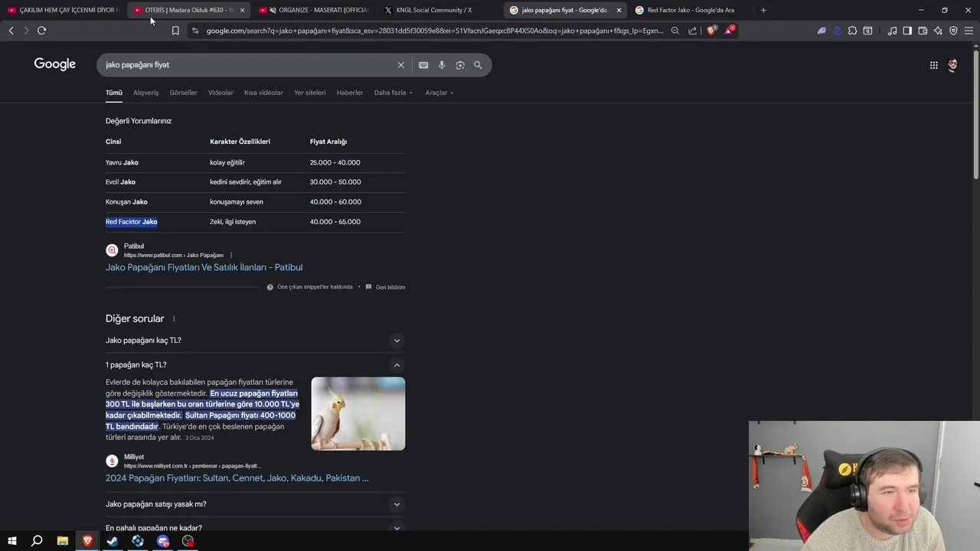Viewport: 980px width, 551px height.
Task: Toggle the browser sidebar panel
Action: point(907,31)
